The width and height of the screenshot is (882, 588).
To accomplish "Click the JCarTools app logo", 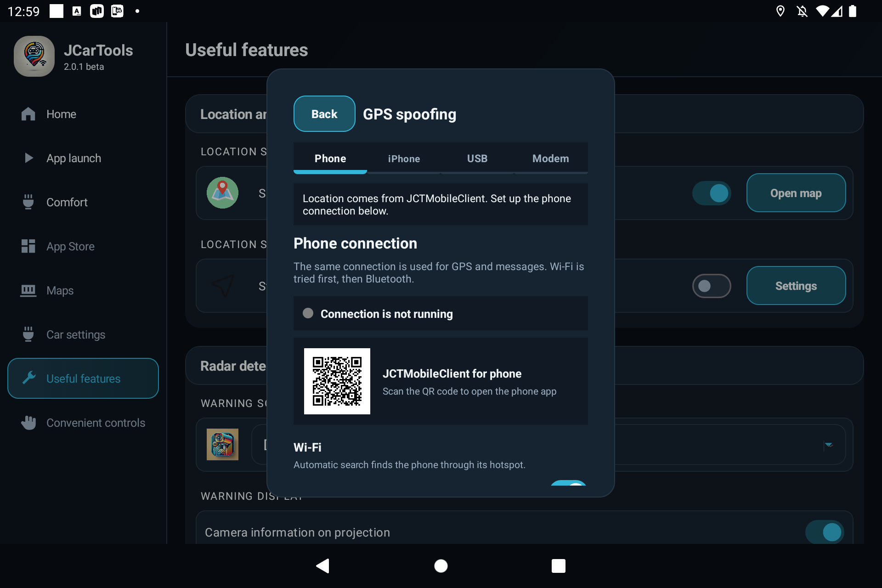I will point(34,56).
